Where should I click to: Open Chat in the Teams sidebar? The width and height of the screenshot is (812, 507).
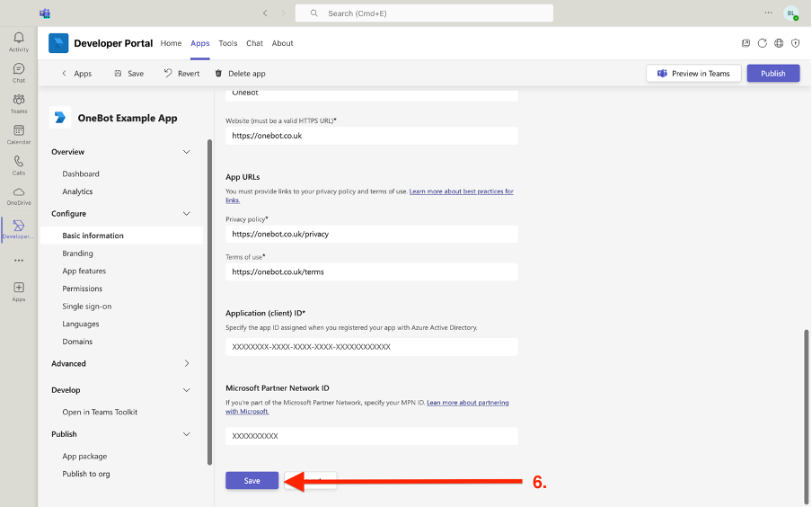pyautogui.click(x=19, y=73)
